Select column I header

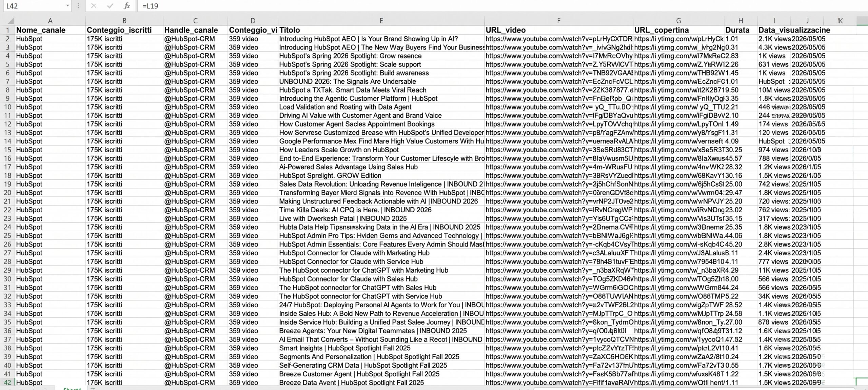774,21
